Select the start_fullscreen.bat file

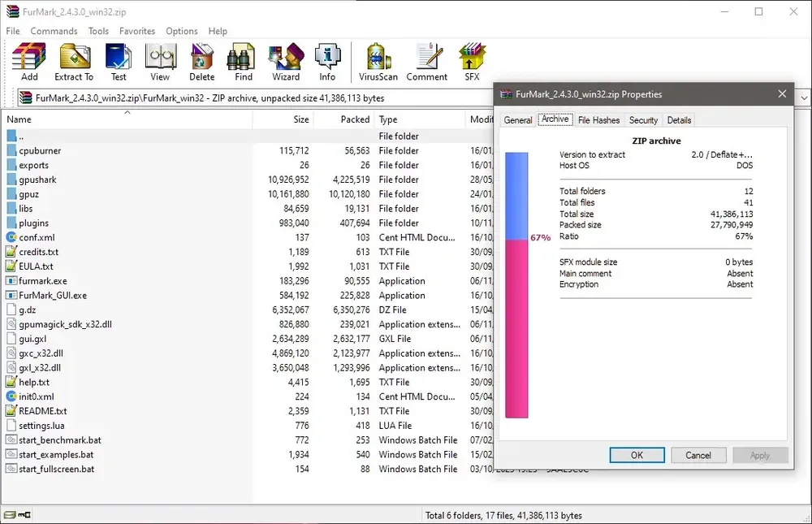(x=247, y=469)
